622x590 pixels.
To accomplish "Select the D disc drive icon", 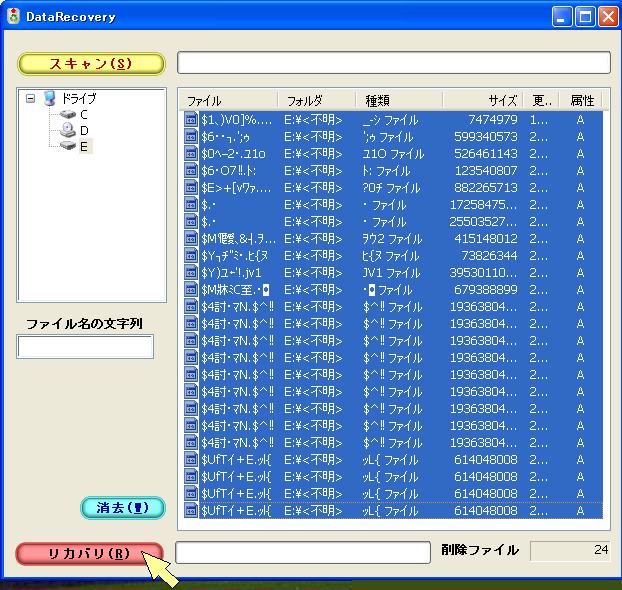I will coord(68,130).
